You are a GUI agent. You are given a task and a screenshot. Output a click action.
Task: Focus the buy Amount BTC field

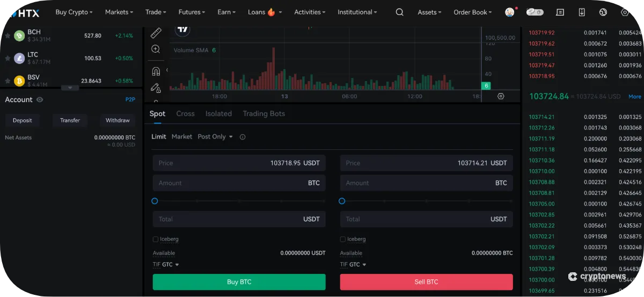239,183
